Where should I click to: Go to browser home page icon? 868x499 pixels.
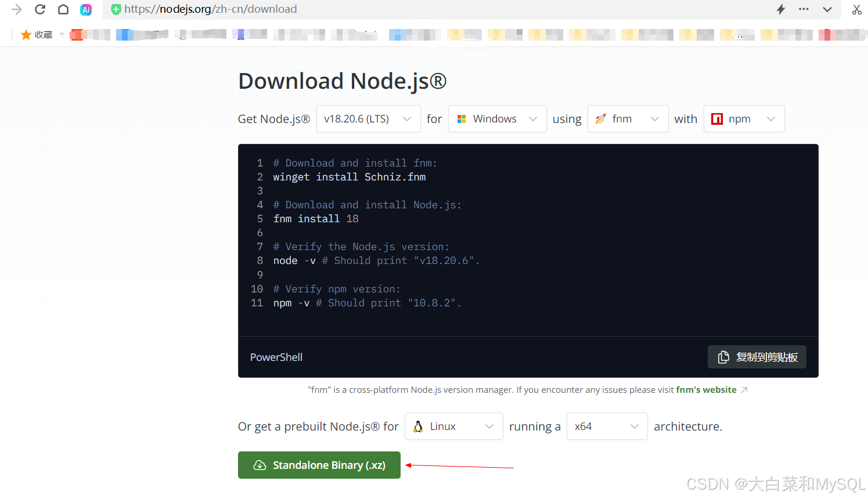pyautogui.click(x=63, y=9)
